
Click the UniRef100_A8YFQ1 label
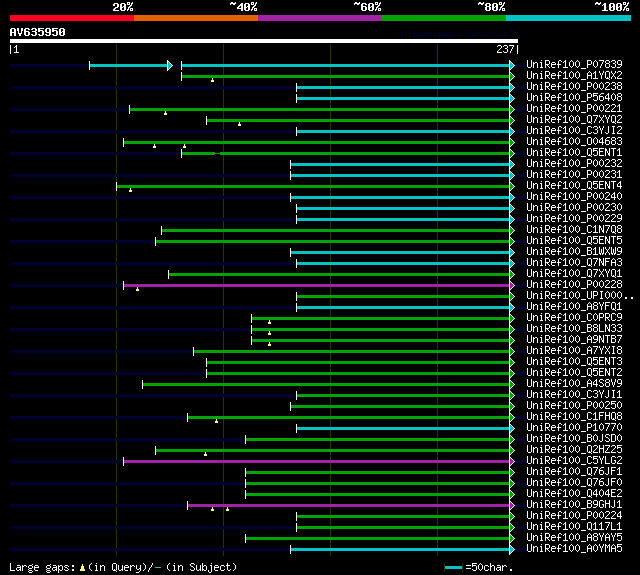point(574,307)
